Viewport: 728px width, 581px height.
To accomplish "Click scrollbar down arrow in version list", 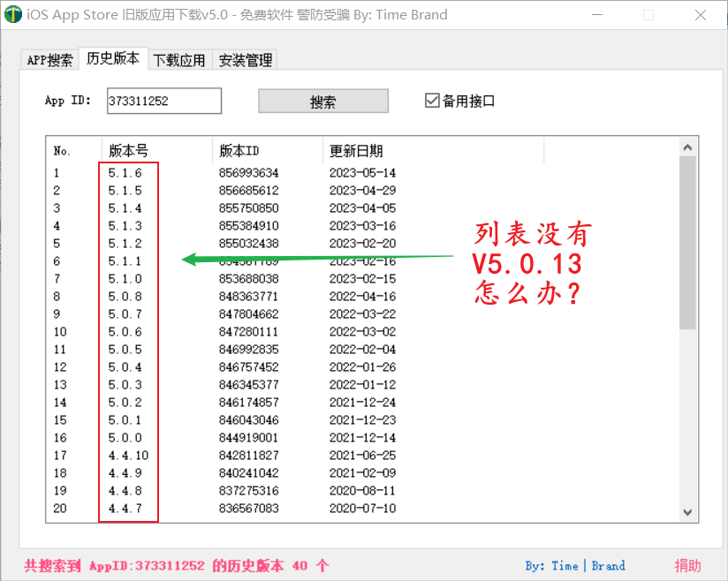I will click(x=687, y=512).
